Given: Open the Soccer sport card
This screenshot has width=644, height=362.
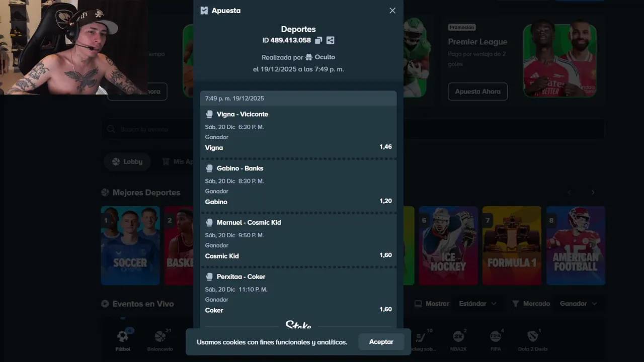Looking at the screenshot, I should 130,245.
